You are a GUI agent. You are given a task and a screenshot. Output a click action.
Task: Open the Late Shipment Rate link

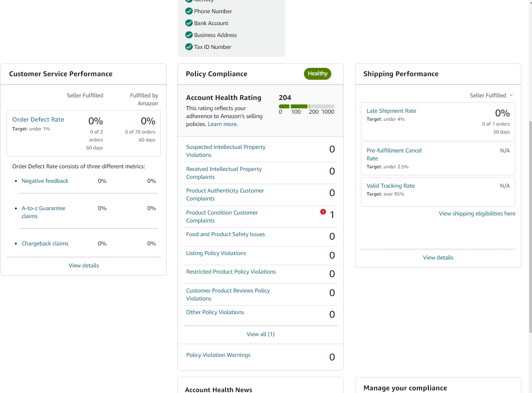pyautogui.click(x=391, y=111)
